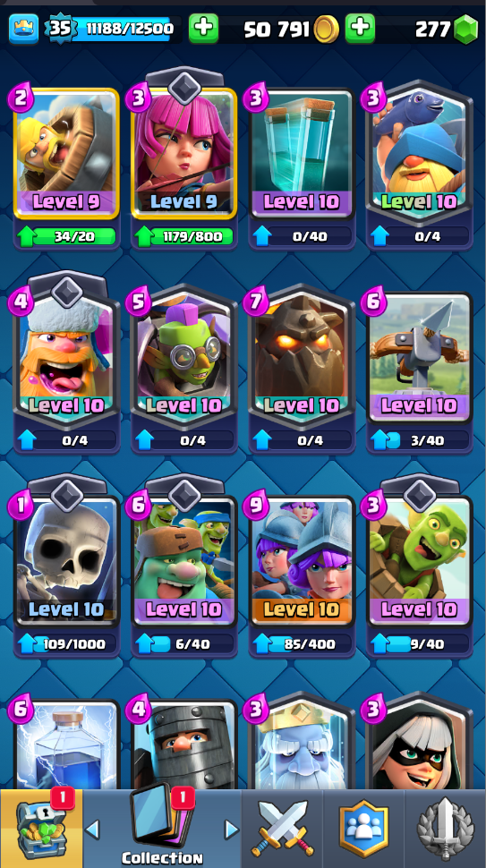This screenshot has height=868, width=486.
Task: Upgrade Archers via 1179/800 progress bar
Action: (183, 237)
